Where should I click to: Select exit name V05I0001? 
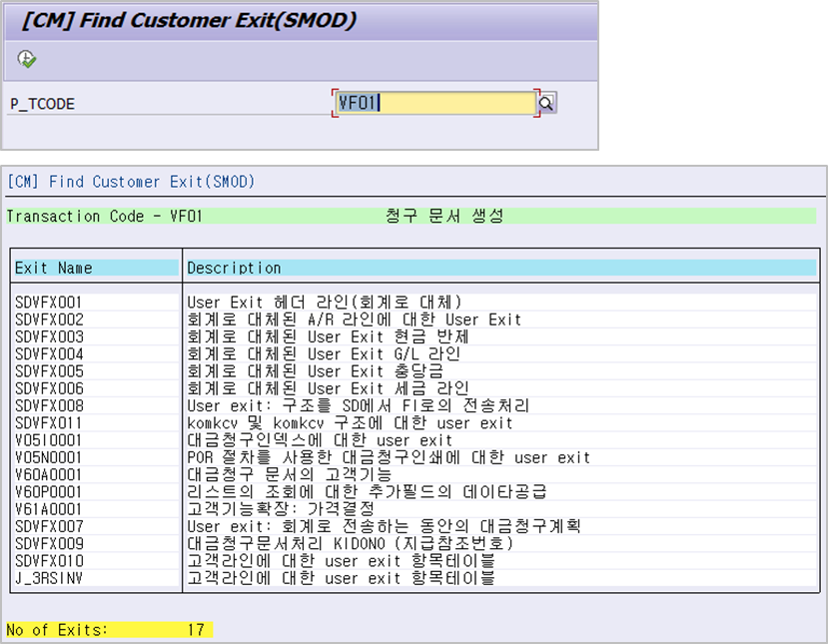[x=49, y=440]
